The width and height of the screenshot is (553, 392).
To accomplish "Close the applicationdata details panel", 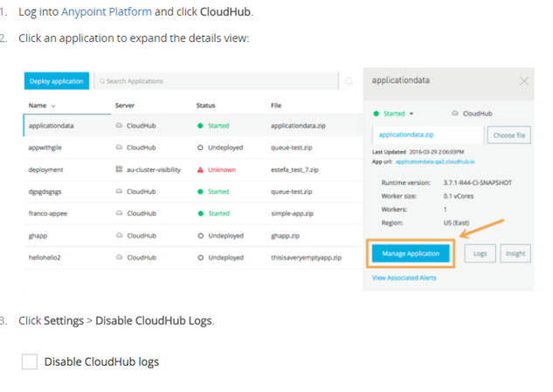I will 523,80.
